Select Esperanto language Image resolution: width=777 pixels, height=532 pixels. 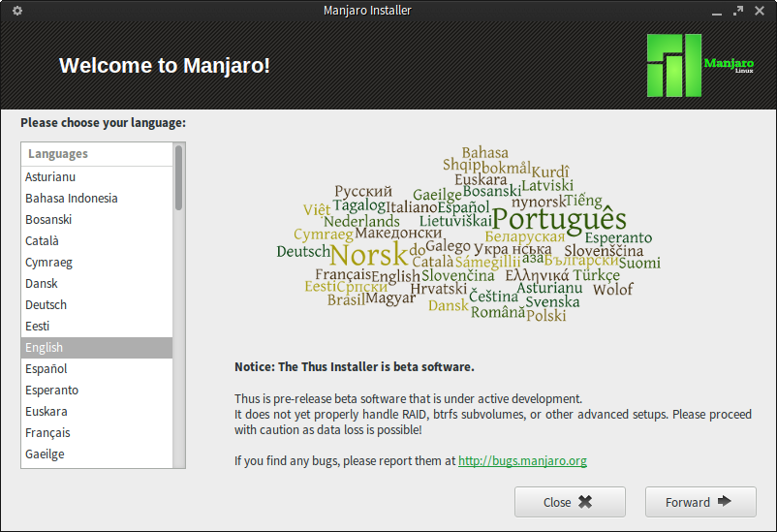(x=97, y=391)
